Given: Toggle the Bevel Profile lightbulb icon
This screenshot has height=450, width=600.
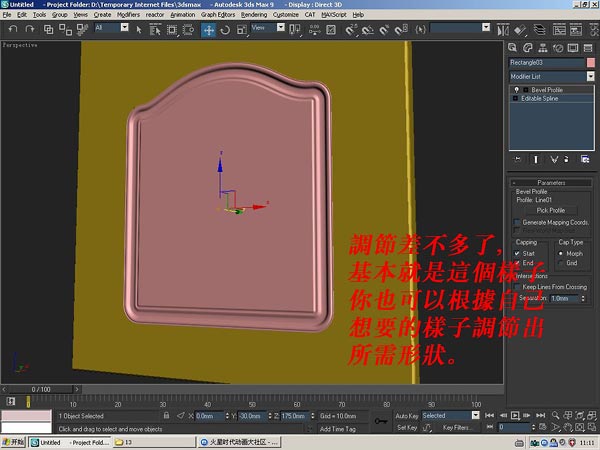Looking at the screenshot, I should point(516,90).
